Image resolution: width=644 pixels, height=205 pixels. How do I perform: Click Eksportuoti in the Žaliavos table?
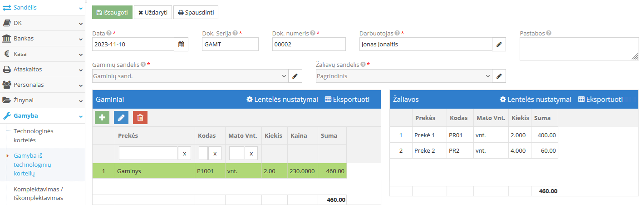point(600,99)
